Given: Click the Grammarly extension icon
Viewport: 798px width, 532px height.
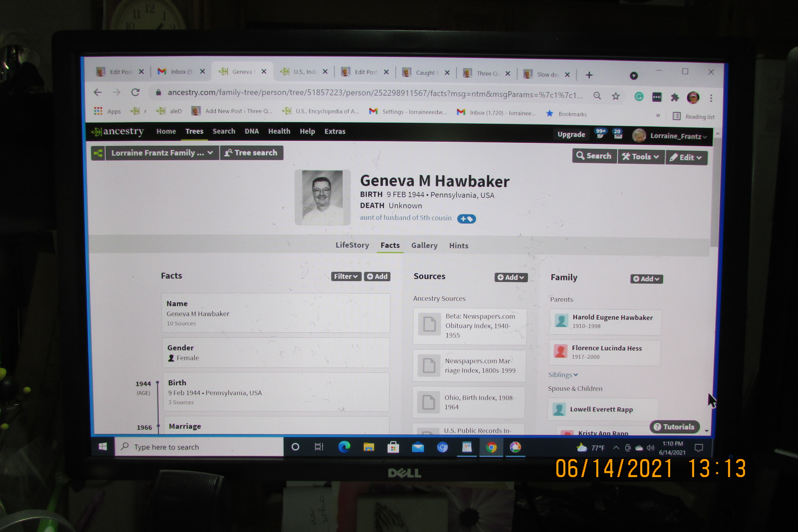Looking at the screenshot, I should click(639, 97).
